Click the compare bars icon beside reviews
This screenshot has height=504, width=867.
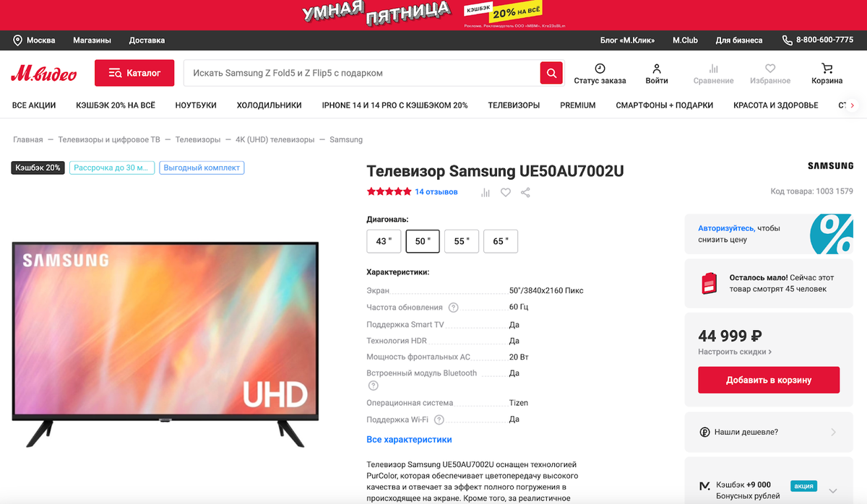pos(486,192)
